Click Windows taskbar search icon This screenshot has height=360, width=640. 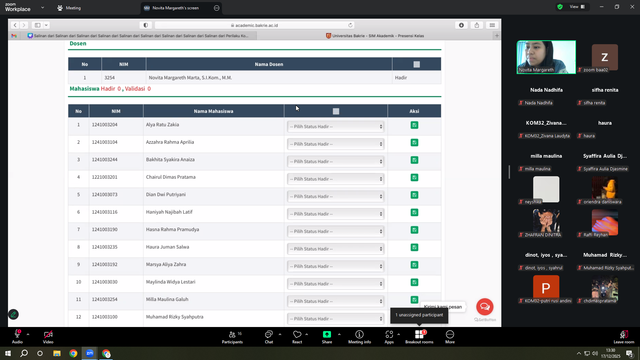(x=24, y=353)
